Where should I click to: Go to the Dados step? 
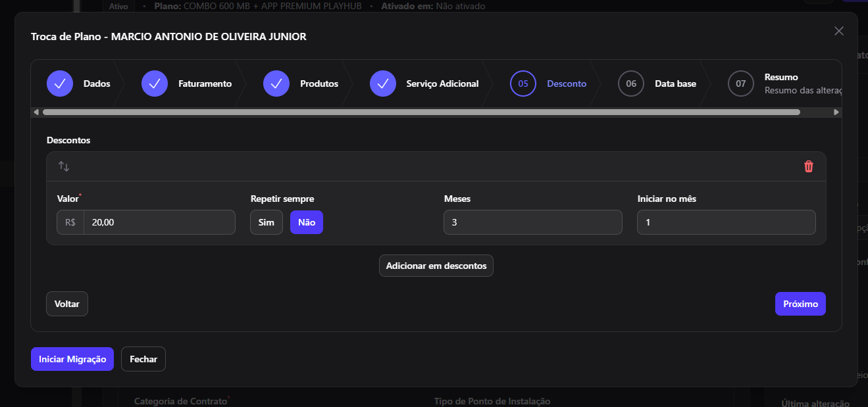coord(97,84)
